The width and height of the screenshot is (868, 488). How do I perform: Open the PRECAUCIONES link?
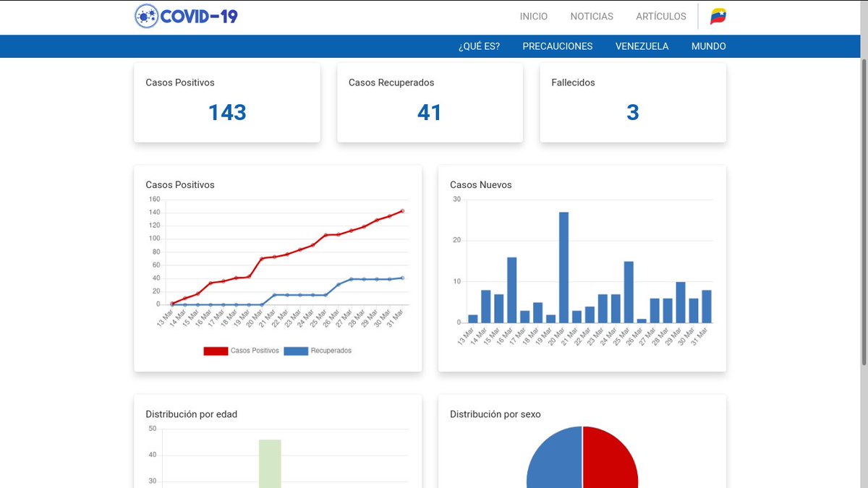pos(558,46)
